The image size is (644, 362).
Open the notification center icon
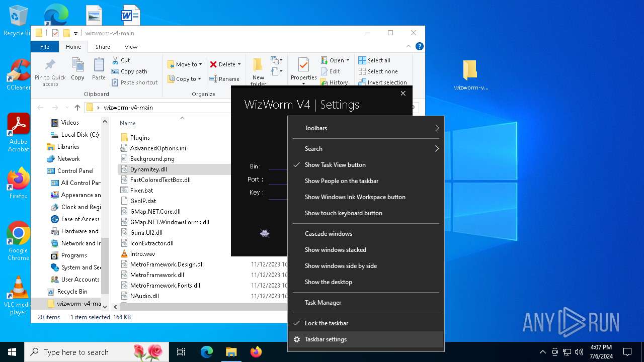(627, 352)
